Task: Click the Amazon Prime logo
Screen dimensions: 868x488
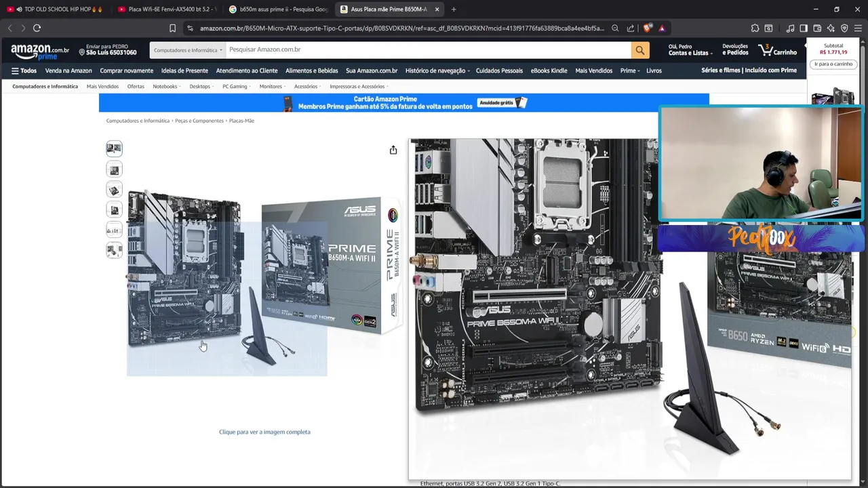Action: click(40, 52)
